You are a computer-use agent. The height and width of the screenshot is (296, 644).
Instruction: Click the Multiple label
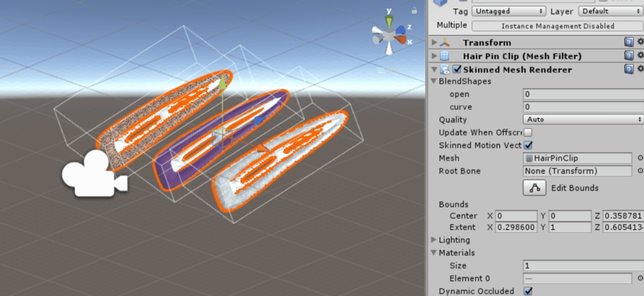[x=452, y=25]
